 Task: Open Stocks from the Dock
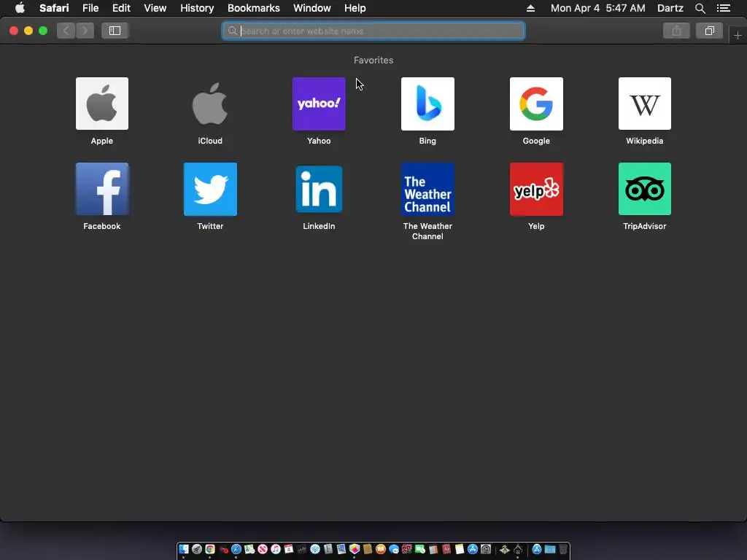tap(301, 549)
